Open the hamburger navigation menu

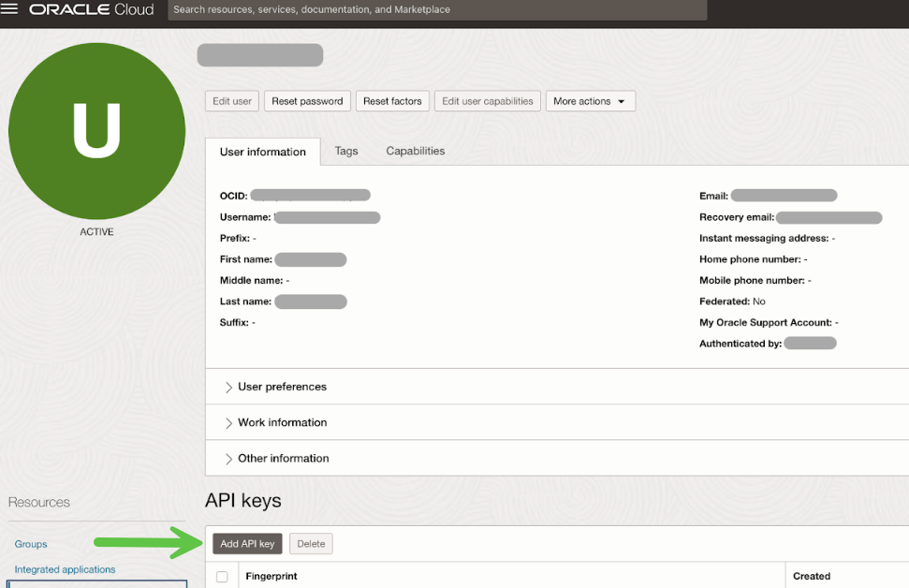pyautogui.click(x=10, y=9)
